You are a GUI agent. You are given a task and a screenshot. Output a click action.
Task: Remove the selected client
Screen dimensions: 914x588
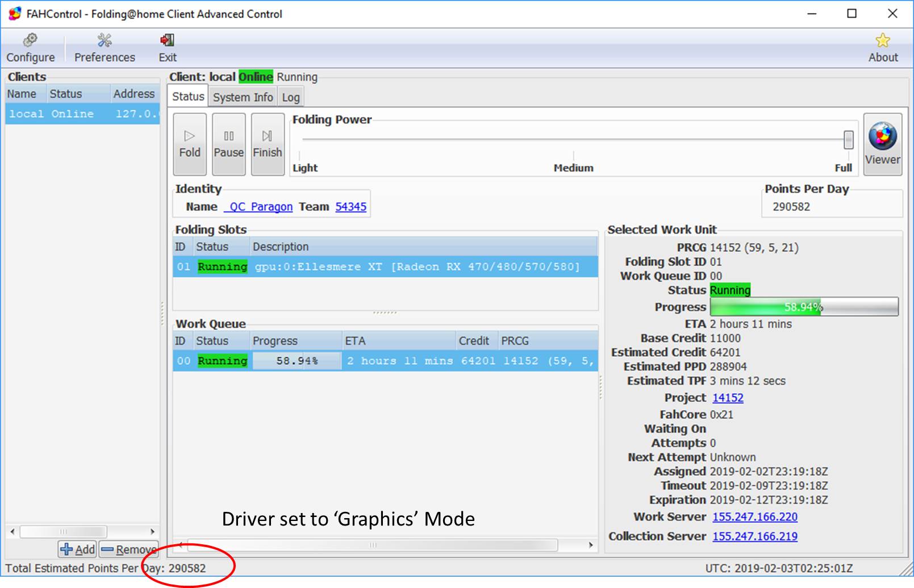coord(128,549)
